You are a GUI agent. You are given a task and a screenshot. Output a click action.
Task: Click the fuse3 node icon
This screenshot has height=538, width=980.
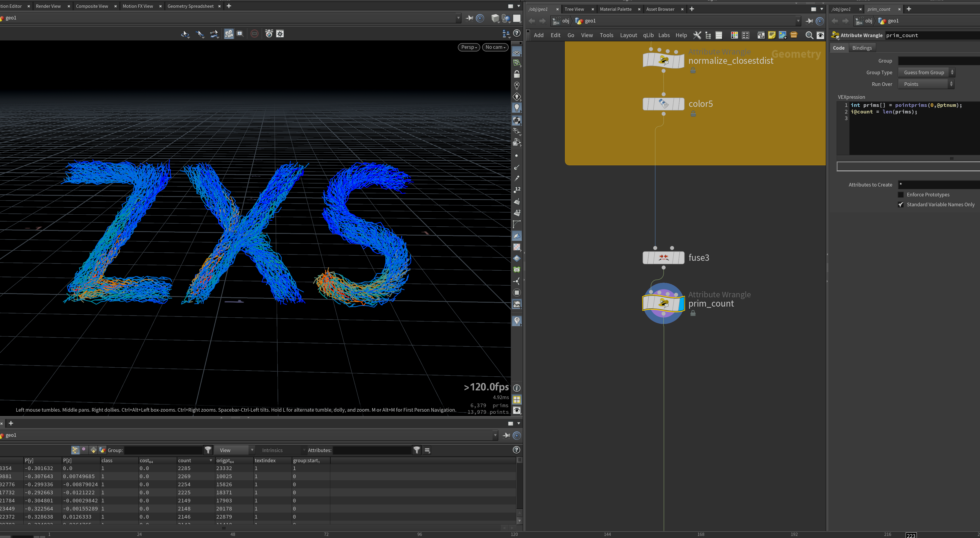pyautogui.click(x=664, y=257)
